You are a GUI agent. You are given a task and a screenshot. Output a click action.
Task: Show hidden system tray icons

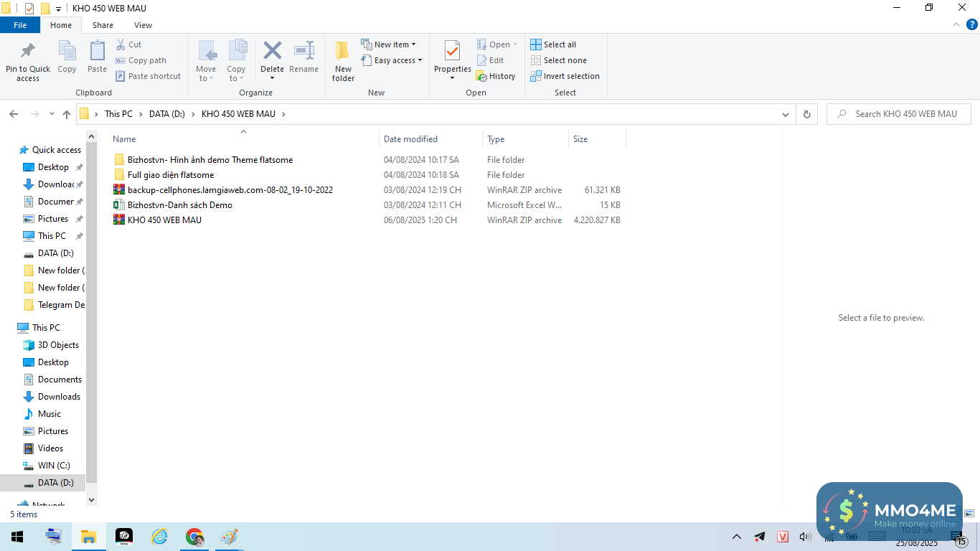tap(737, 537)
